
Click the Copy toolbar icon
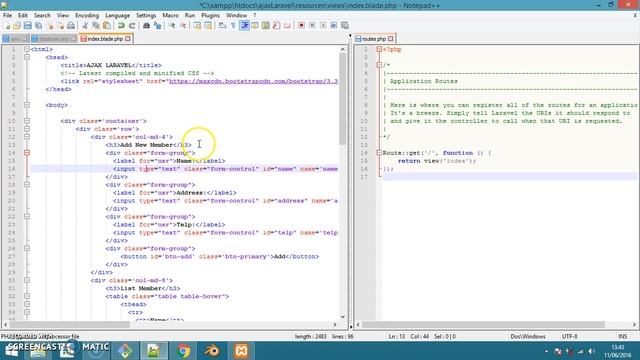pos(96,26)
